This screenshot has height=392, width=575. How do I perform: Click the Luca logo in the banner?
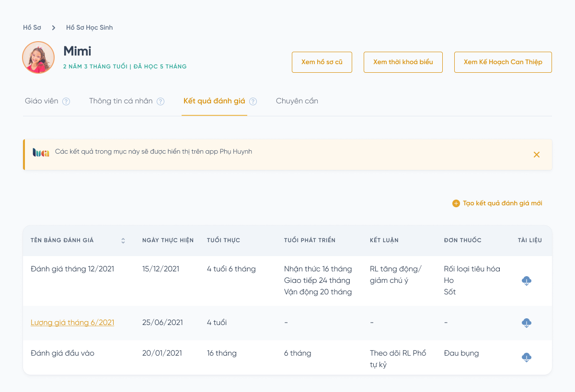pyautogui.click(x=41, y=153)
